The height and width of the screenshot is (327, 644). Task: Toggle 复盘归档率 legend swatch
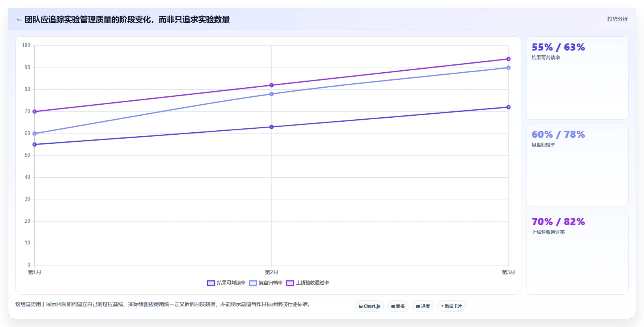coord(253,283)
